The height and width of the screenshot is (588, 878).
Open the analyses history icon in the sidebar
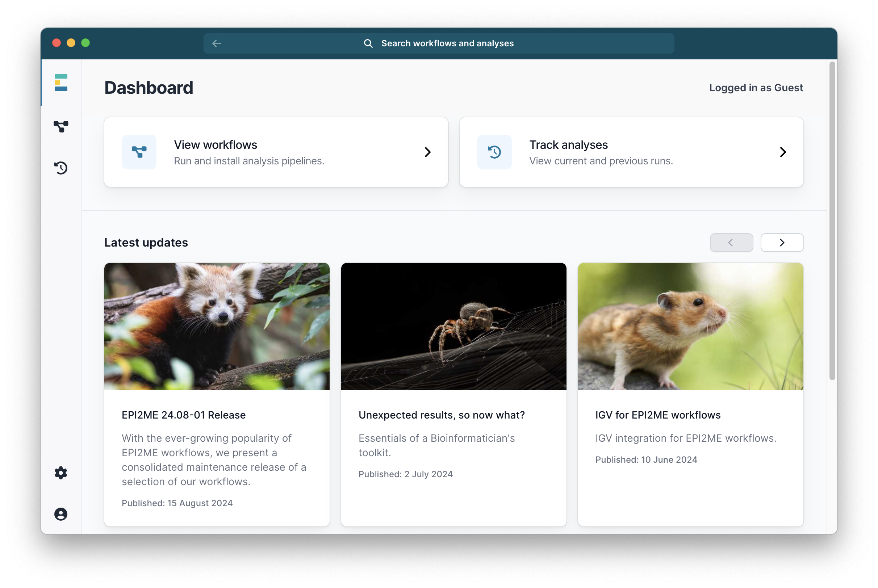(61, 168)
